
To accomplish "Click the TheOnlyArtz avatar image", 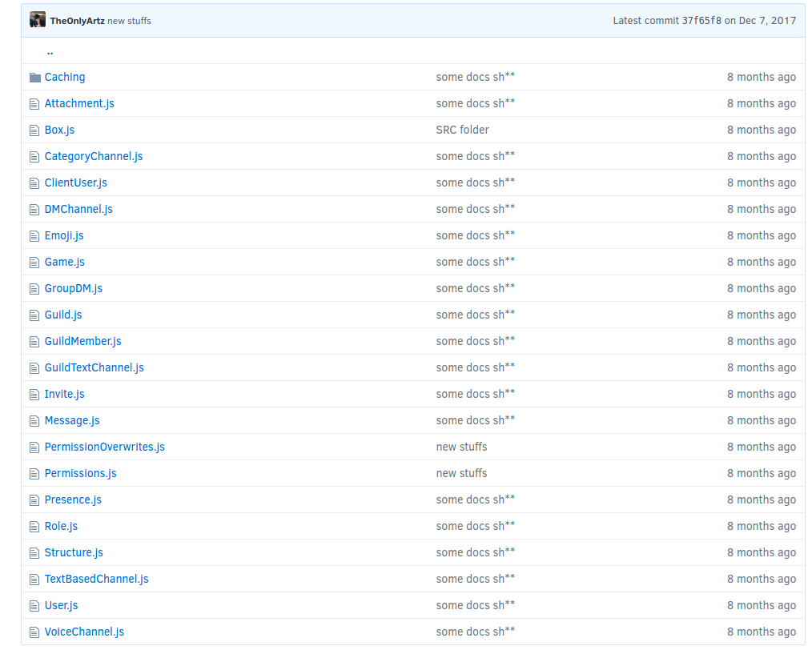I will pos(38,20).
